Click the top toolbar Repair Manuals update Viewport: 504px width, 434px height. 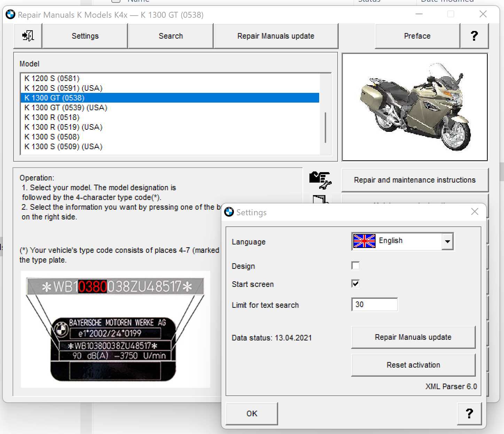(x=276, y=36)
